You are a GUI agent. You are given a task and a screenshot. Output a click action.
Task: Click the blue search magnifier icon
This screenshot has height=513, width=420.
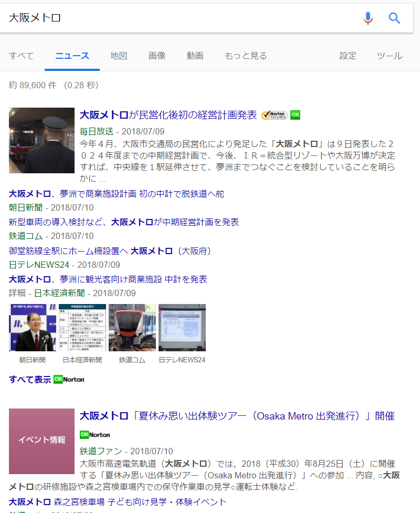click(394, 18)
